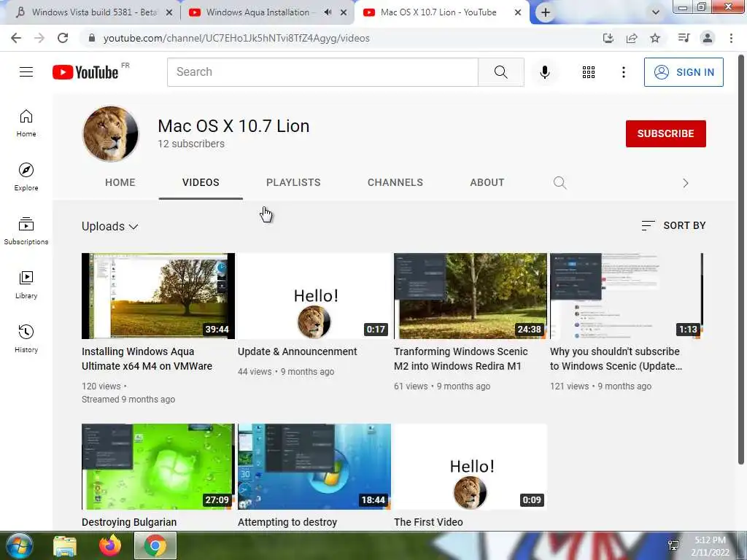Close the Windows Vista build 5381 tab
The image size is (747, 560).
[x=169, y=13]
